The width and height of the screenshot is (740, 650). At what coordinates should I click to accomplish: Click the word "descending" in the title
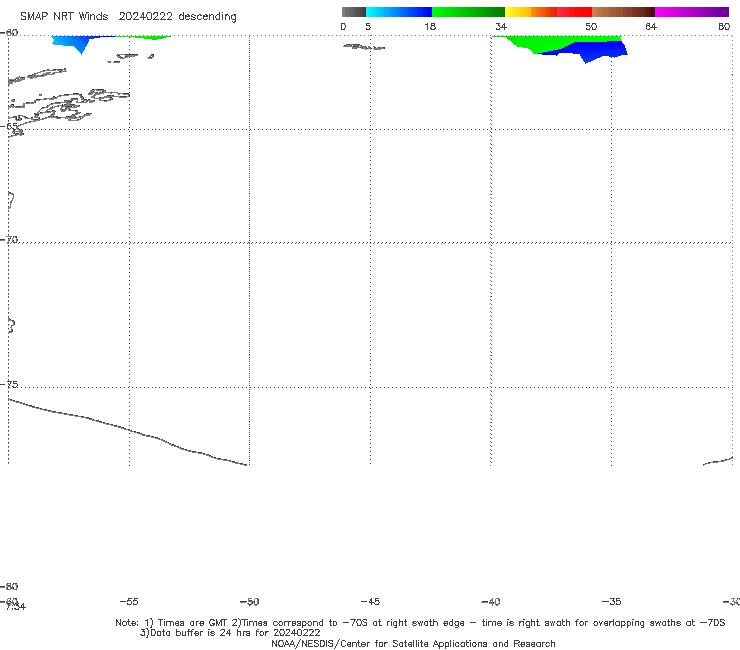point(207,17)
